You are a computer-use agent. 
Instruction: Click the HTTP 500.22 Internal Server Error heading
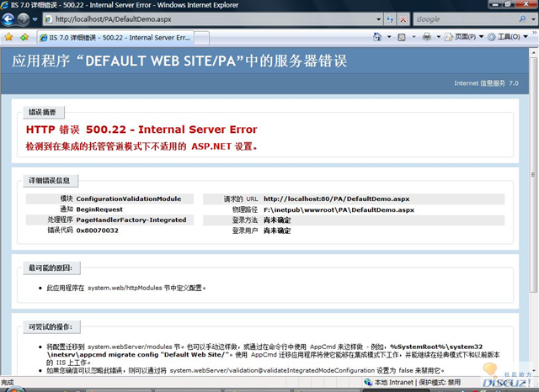click(141, 130)
